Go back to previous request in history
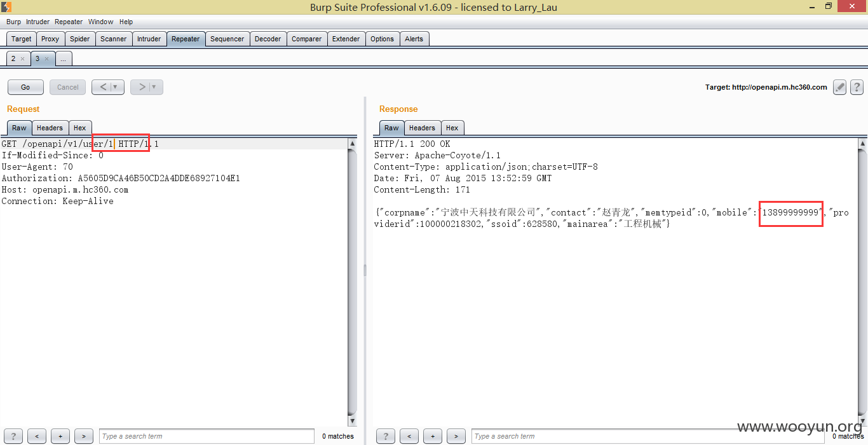868x445 pixels. point(104,87)
